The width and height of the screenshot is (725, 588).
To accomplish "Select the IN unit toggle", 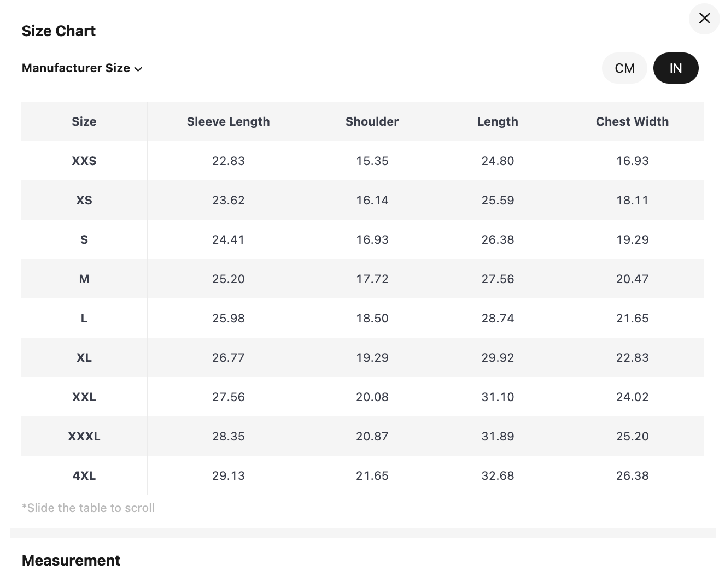I will coord(675,68).
